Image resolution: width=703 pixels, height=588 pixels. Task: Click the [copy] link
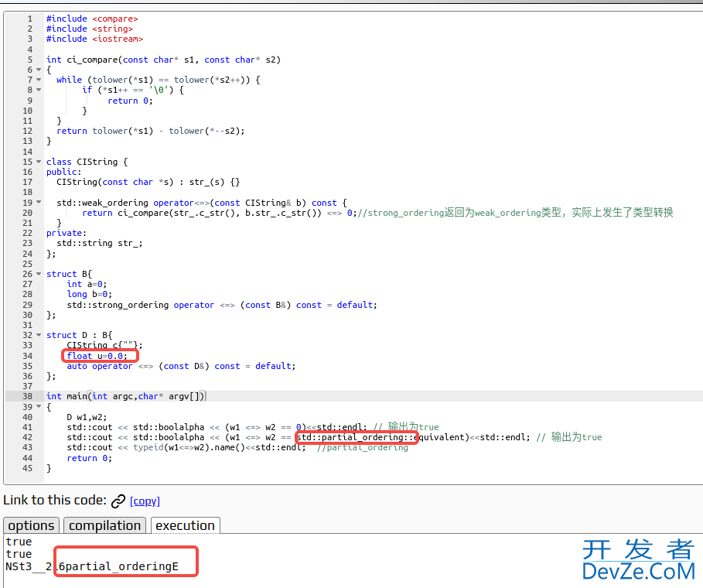145,501
